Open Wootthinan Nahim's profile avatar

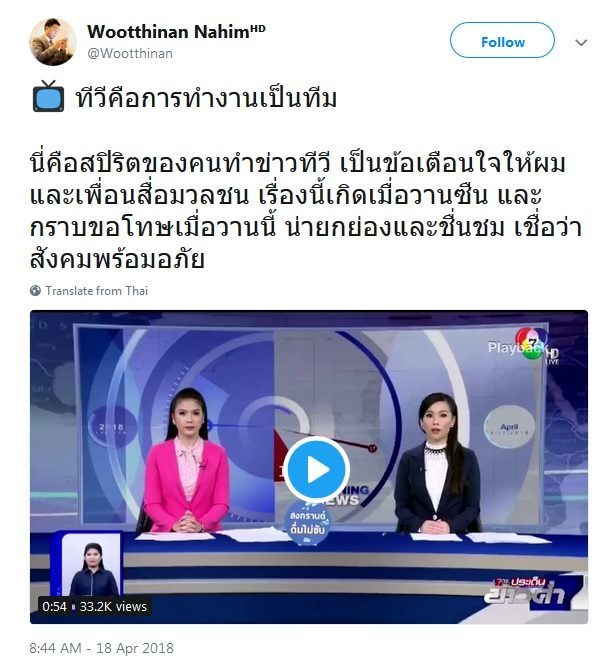(53, 42)
